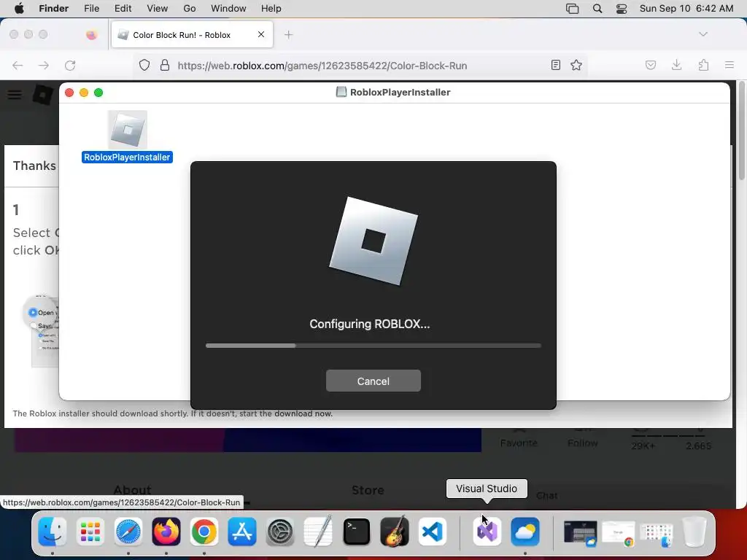The image size is (747, 560).
Task: Open the cloud app in dock
Action: click(525, 532)
